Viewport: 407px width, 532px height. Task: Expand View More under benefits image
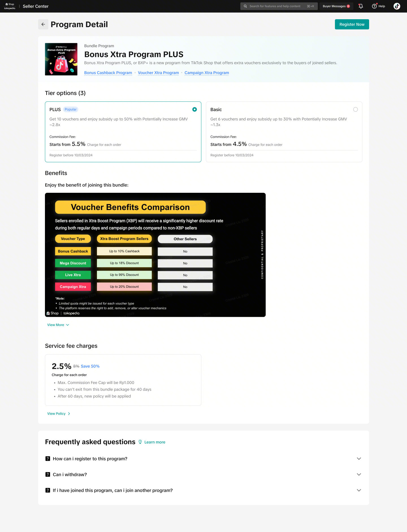click(58, 325)
